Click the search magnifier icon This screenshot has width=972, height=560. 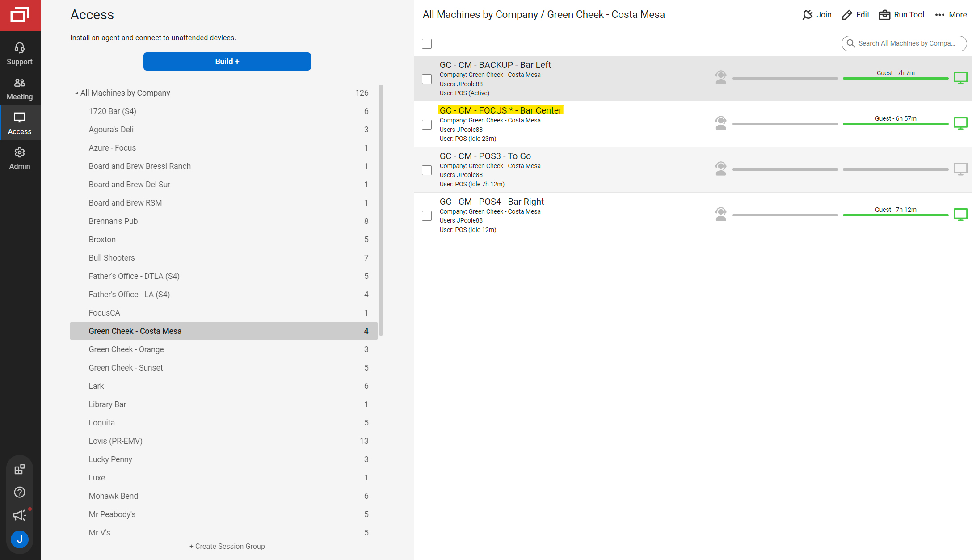(x=851, y=43)
